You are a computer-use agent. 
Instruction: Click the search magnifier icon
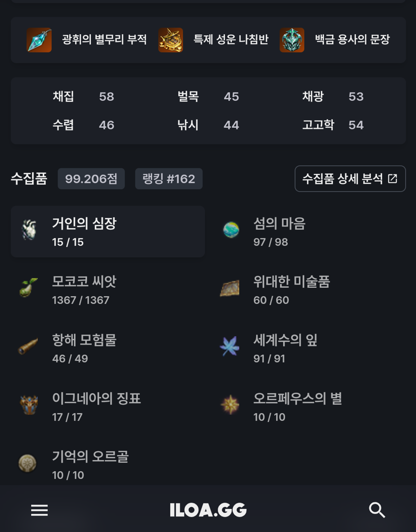coord(377,510)
